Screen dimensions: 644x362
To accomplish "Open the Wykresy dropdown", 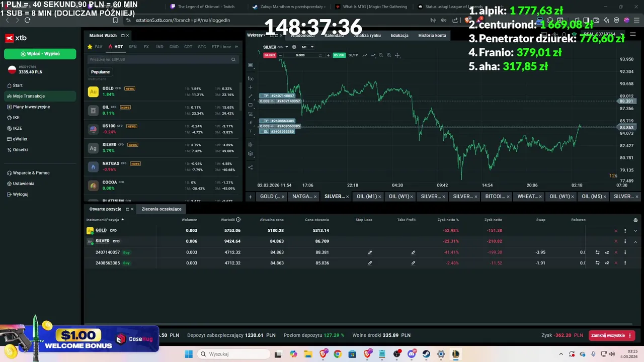I will tap(256, 35).
